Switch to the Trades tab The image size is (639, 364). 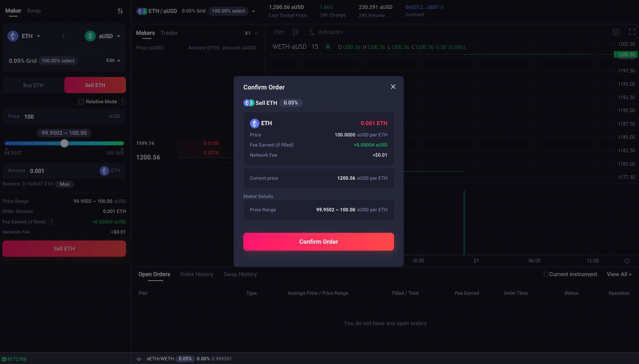(x=169, y=33)
